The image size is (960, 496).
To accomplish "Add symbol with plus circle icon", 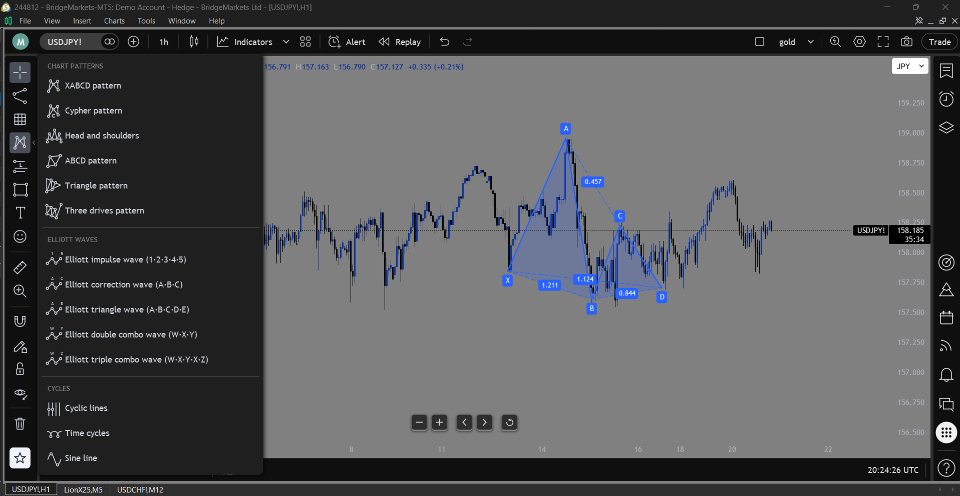I will click(x=133, y=42).
